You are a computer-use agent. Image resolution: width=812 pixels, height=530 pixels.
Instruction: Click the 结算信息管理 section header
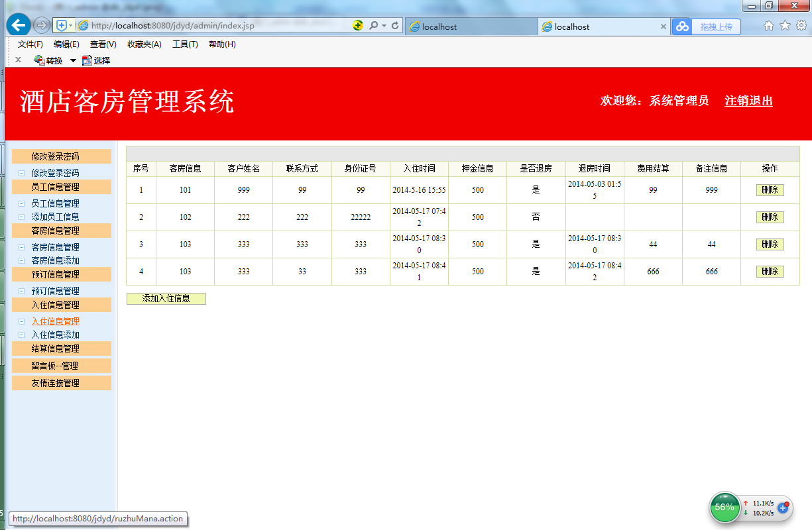62,348
